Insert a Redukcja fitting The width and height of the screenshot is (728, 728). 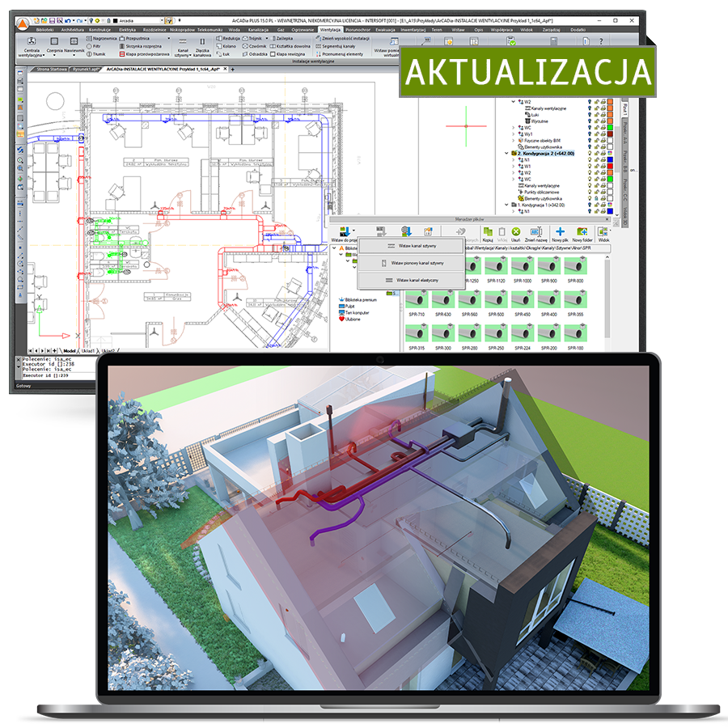pos(228,39)
